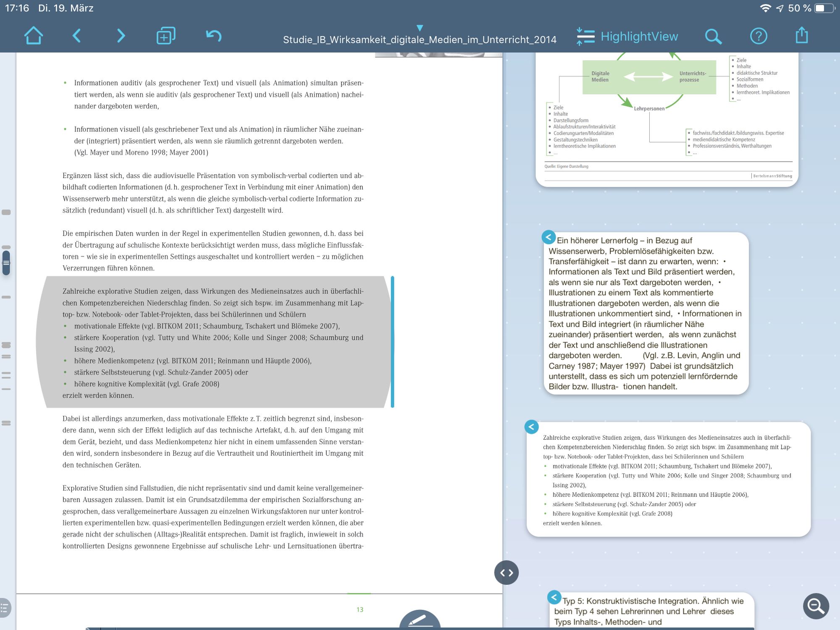Grab the page scroll thumb on left edge

click(x=6, y=263)
